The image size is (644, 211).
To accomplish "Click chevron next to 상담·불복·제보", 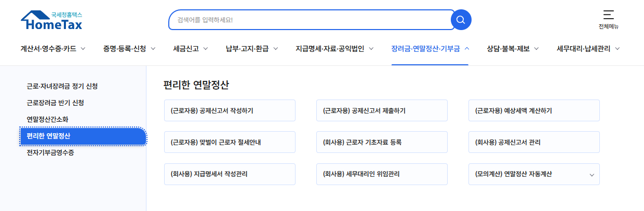I will tap(536, 49).
